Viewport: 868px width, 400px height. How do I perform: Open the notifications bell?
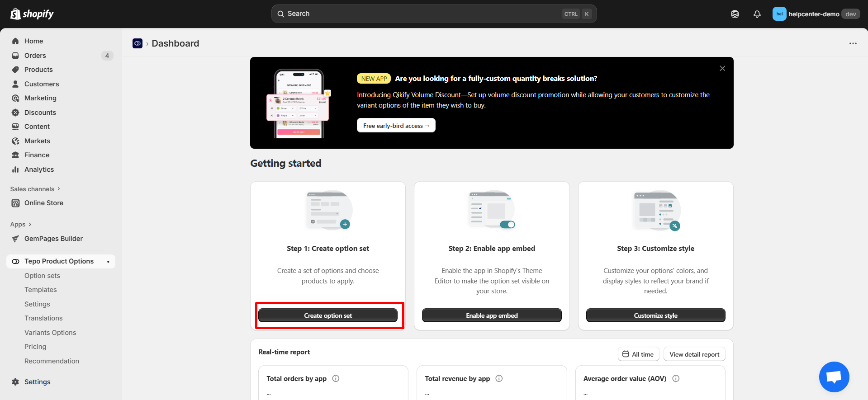click(757, 14)
